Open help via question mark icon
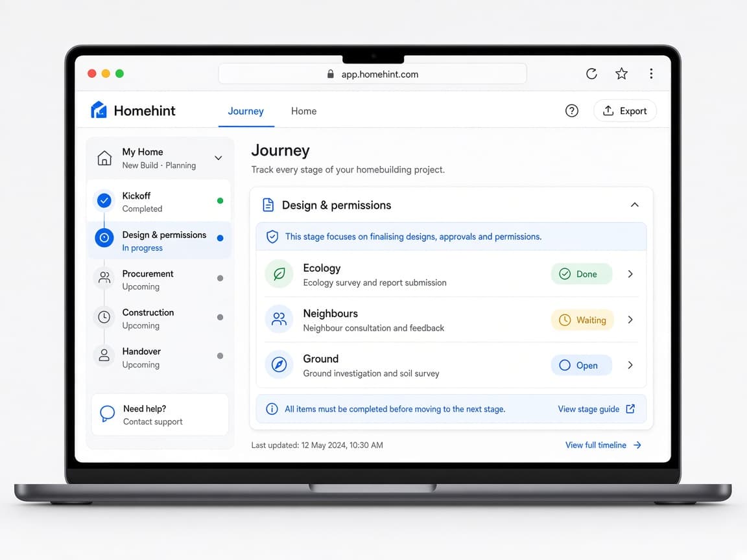The width and height of the screenshot is (747, 560). click(572, 111)
